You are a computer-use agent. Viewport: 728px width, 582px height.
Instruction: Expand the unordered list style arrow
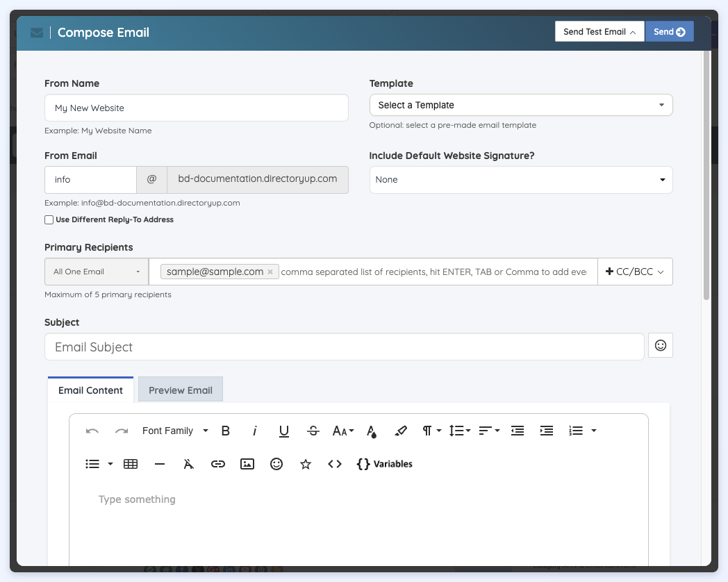click(x=110, y=464)
